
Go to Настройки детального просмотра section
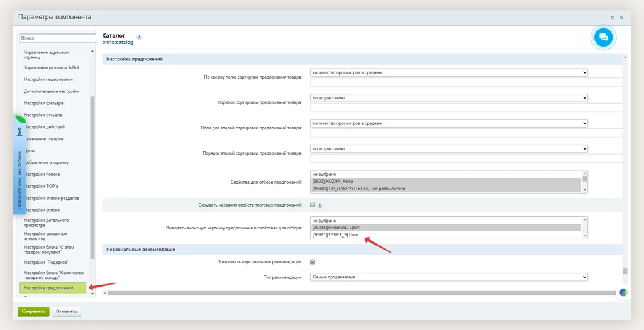46,224
